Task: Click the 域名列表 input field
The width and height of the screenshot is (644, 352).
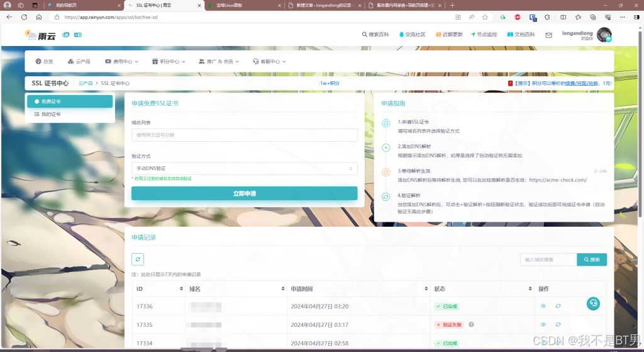Action: click(x=245, y=135)
